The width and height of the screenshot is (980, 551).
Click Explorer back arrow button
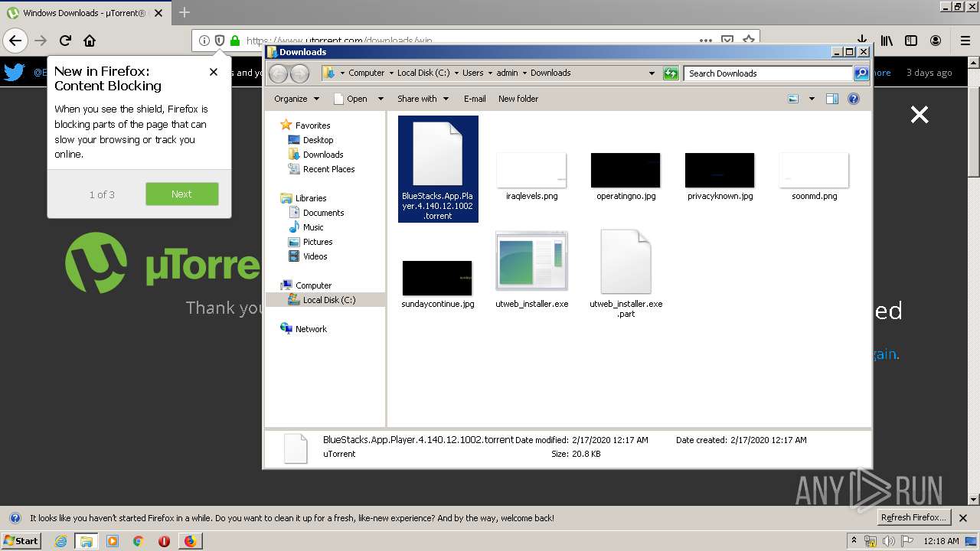click(x=278, y=73)
